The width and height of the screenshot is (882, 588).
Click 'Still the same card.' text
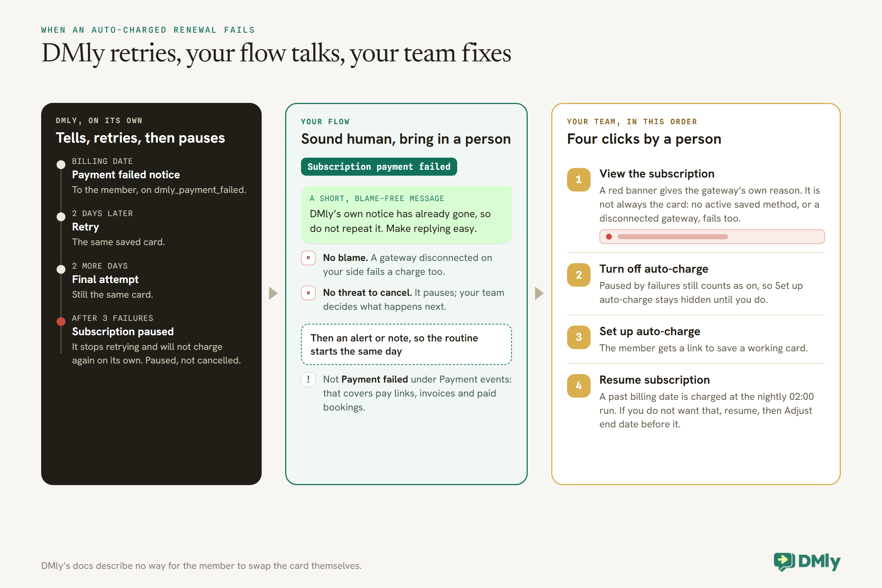click(112, 295)
